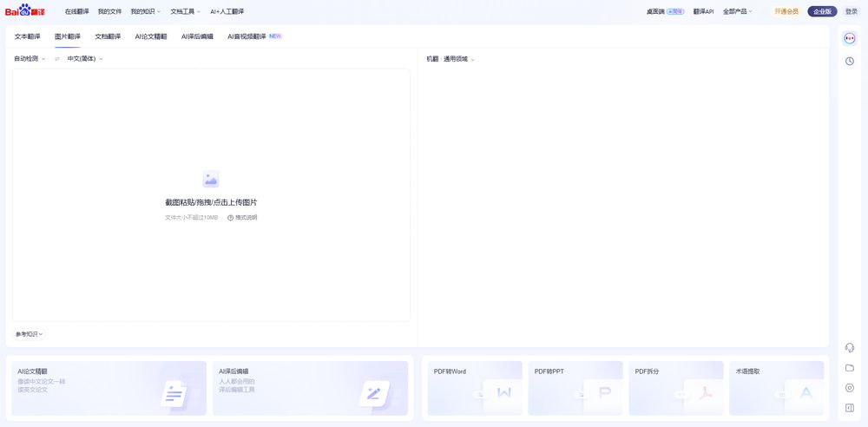Click the 文件大小不超过10MB note
Image resolution: width=868 pixels, height=427 pixels.
click(192, 218)
